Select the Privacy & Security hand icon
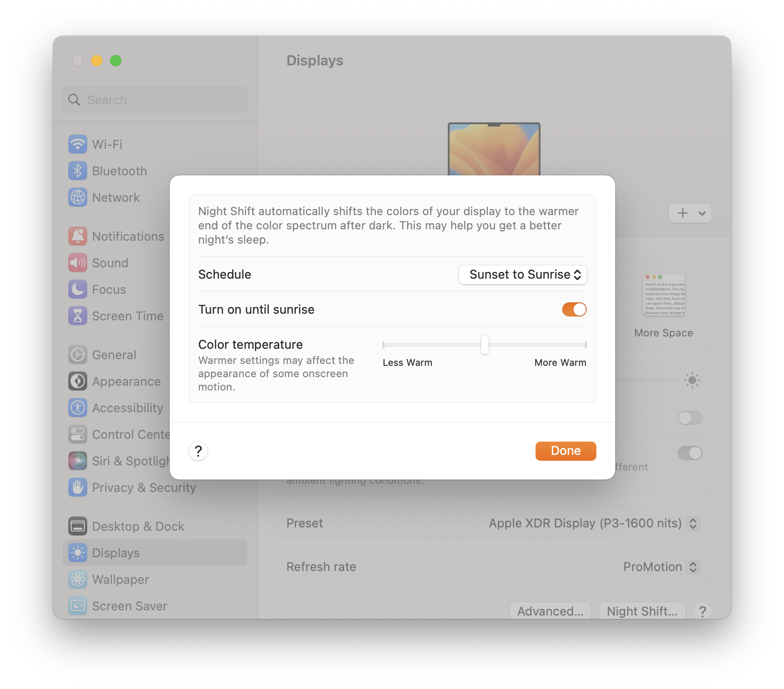Screen dimensions: 784x689 tap(78, 488)
